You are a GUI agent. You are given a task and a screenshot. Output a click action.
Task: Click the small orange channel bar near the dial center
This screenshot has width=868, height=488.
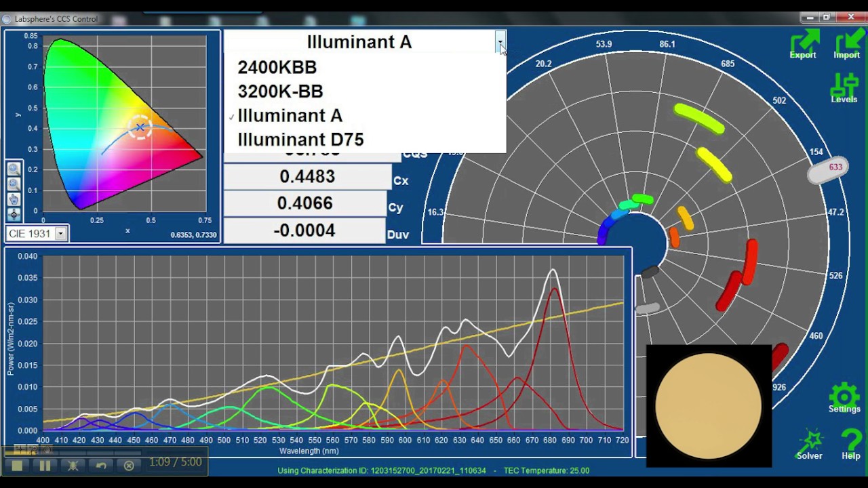[674, 237]
